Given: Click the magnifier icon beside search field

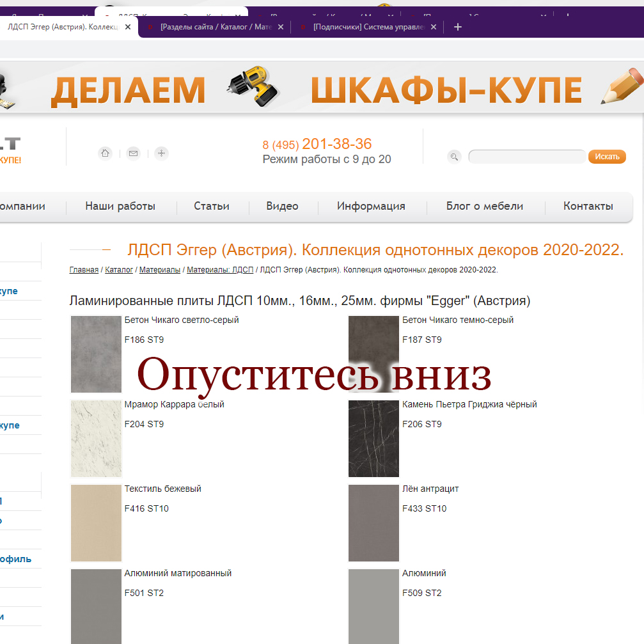Looking at the screenshot, I should click(454, 157).
